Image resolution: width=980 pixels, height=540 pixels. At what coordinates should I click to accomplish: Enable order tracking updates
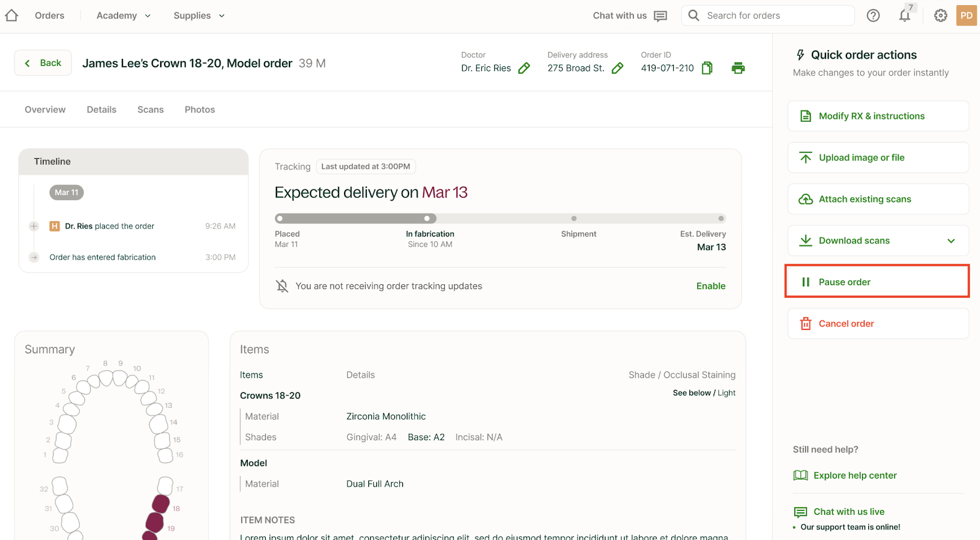(710, 286)
